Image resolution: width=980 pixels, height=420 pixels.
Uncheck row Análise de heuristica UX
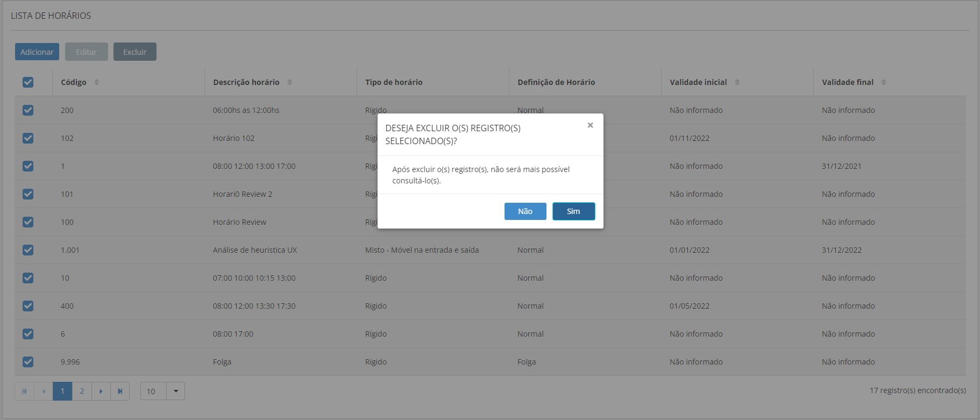point(28,250)
